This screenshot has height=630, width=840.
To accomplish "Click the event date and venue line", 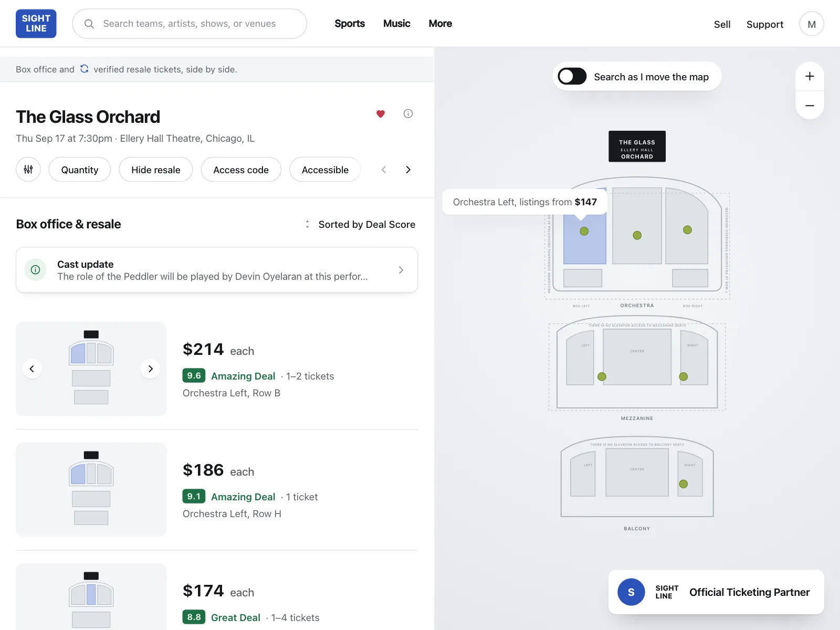I will click(135, 139).
